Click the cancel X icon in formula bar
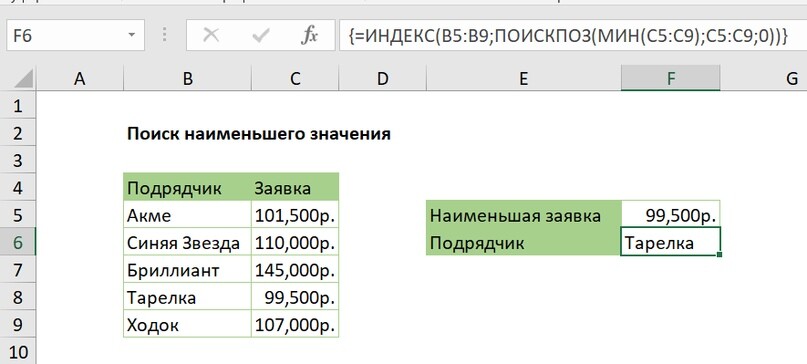The height and width of the screenshot is (364, 807). pos(211,35)
